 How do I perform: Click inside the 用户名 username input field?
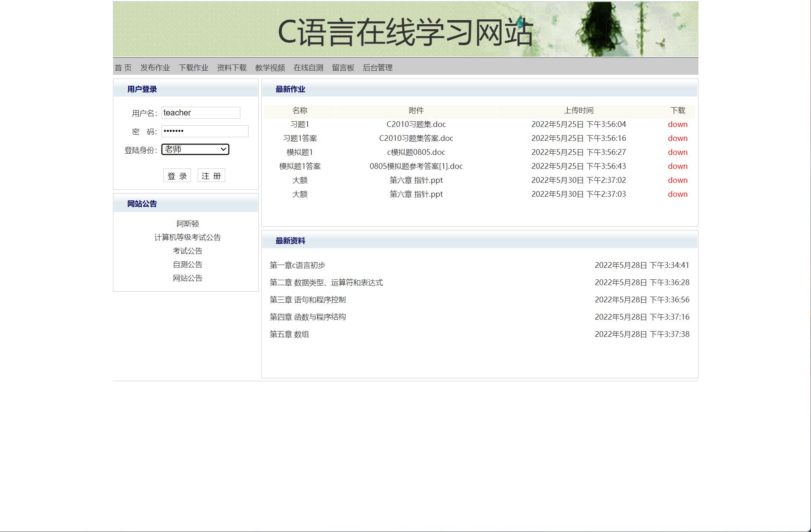[x=200, y=112]
